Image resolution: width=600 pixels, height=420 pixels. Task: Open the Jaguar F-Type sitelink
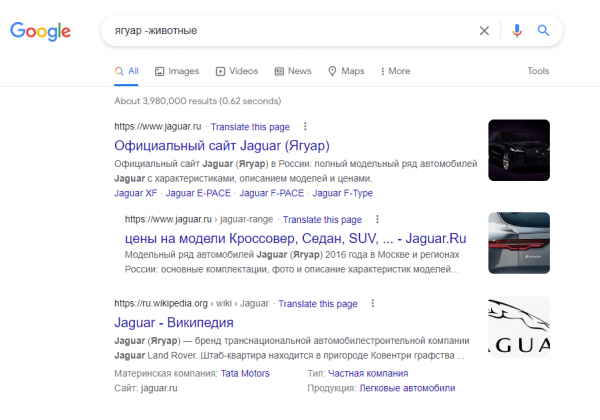[342, 193]
